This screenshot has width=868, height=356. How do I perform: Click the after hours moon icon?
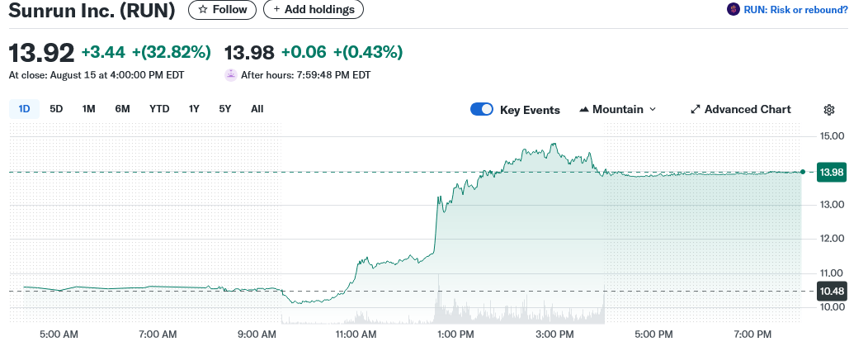tap(231, 75)
